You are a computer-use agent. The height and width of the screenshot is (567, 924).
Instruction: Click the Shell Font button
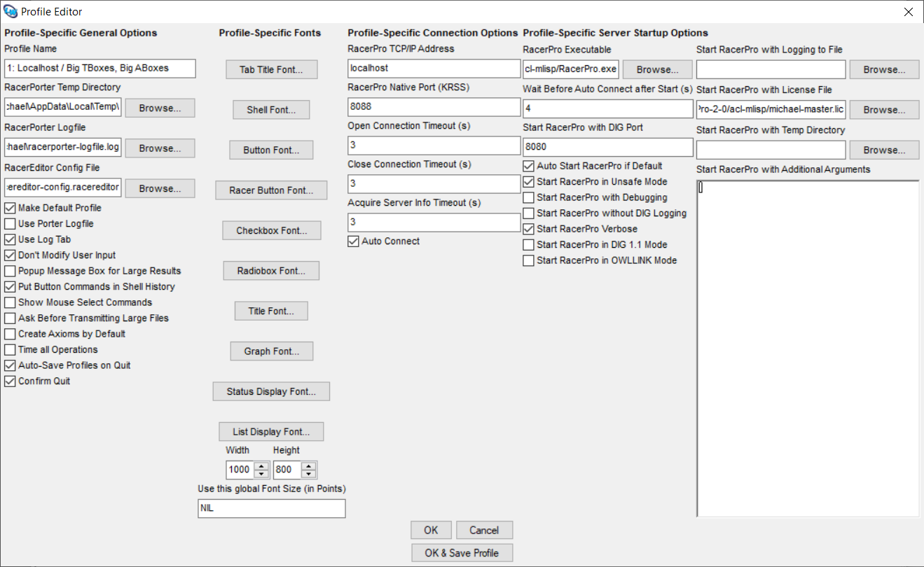[x=271, y=110]
